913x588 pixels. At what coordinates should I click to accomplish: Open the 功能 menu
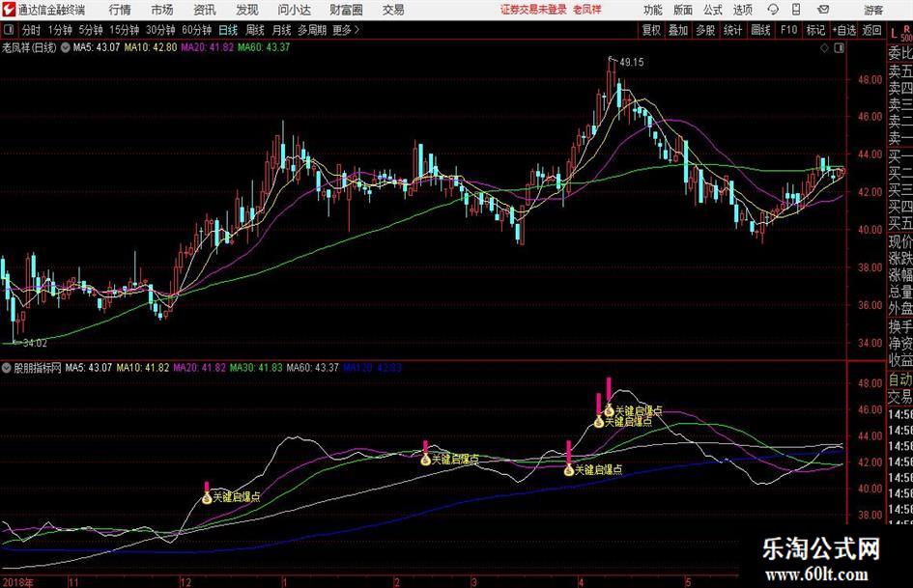coord(653,10)
